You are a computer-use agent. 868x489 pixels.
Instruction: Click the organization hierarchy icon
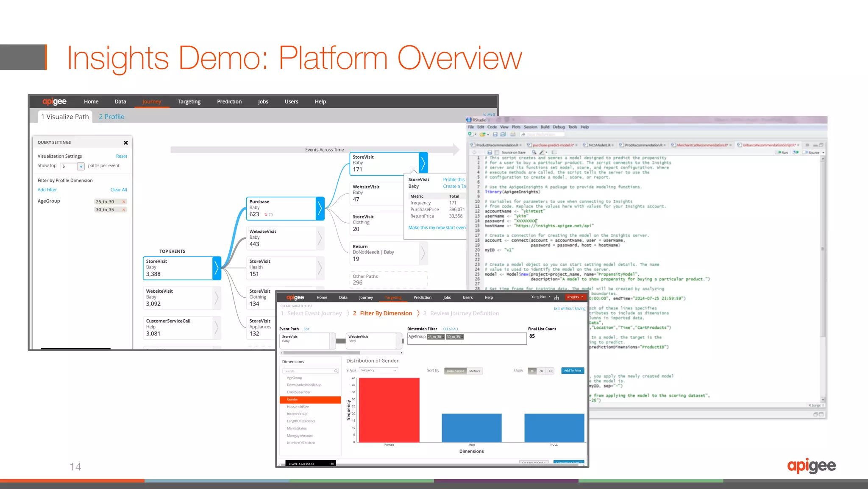click(556, 297)
